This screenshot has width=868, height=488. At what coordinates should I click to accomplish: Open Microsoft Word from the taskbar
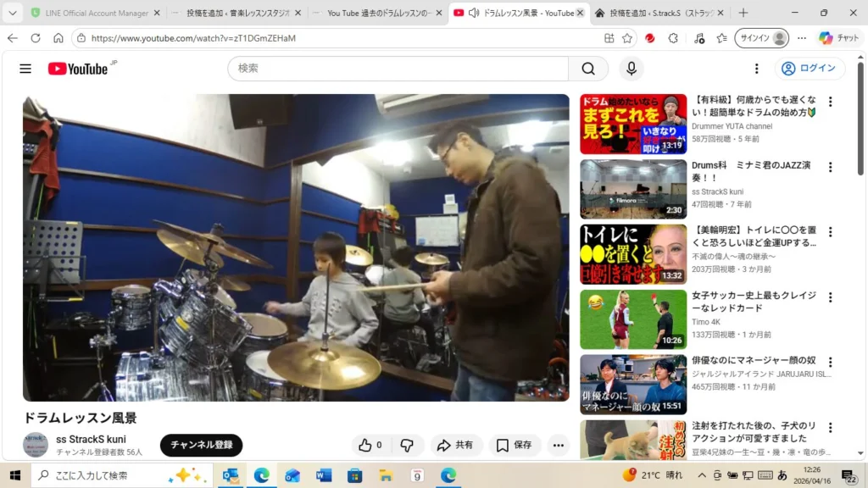pos(324,475)
